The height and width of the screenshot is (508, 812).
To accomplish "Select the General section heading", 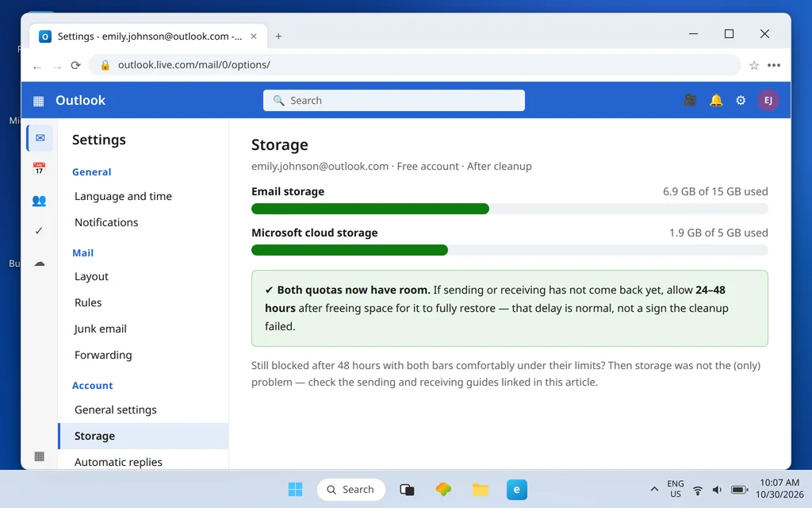I will [x=92, y=172].
